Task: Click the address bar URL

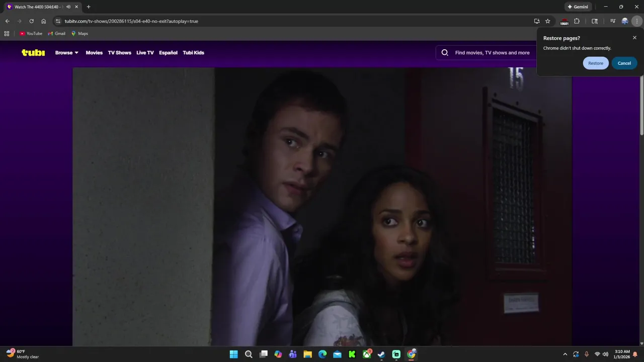Action: pyautogui.click(x=131, y=21)
